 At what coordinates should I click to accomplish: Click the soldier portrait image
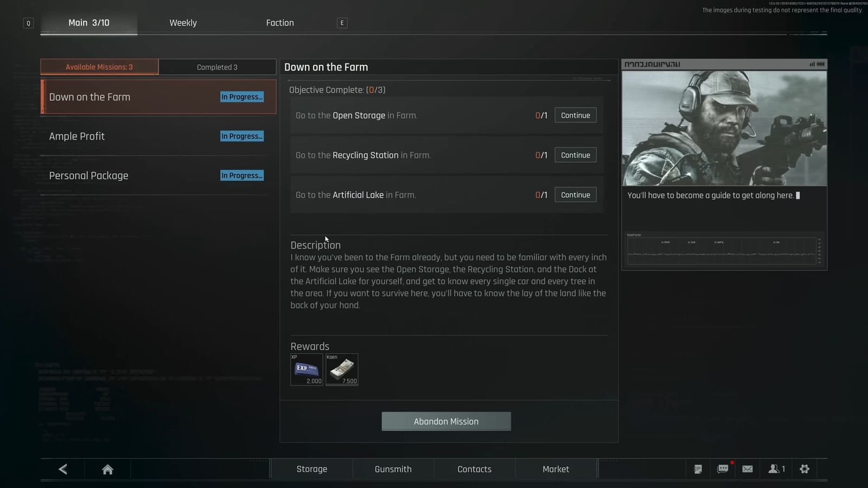(724, 129)
